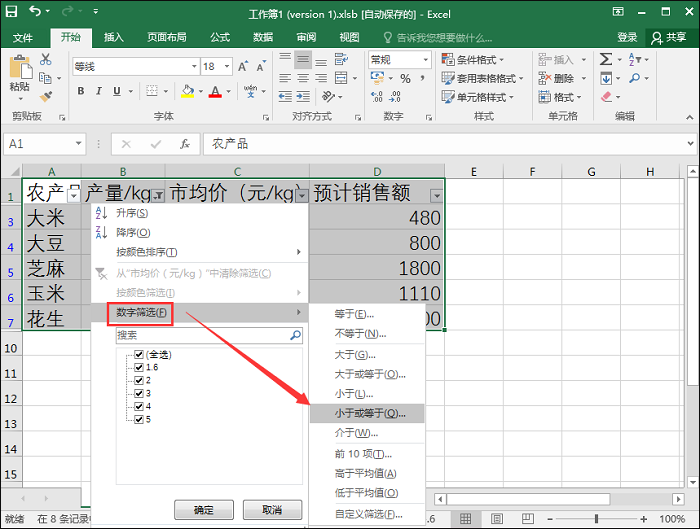
Task: Decrease font size with the small A
Action: point(261,67)
